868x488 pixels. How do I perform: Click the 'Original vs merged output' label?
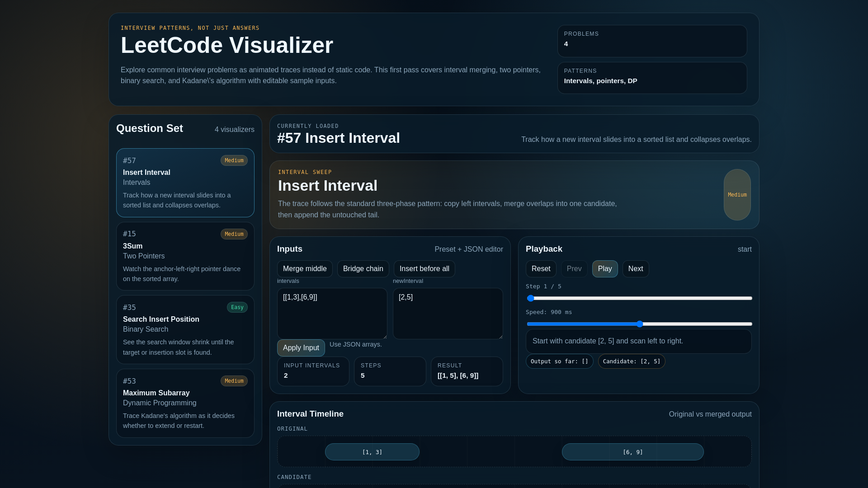tap(710, 414)
